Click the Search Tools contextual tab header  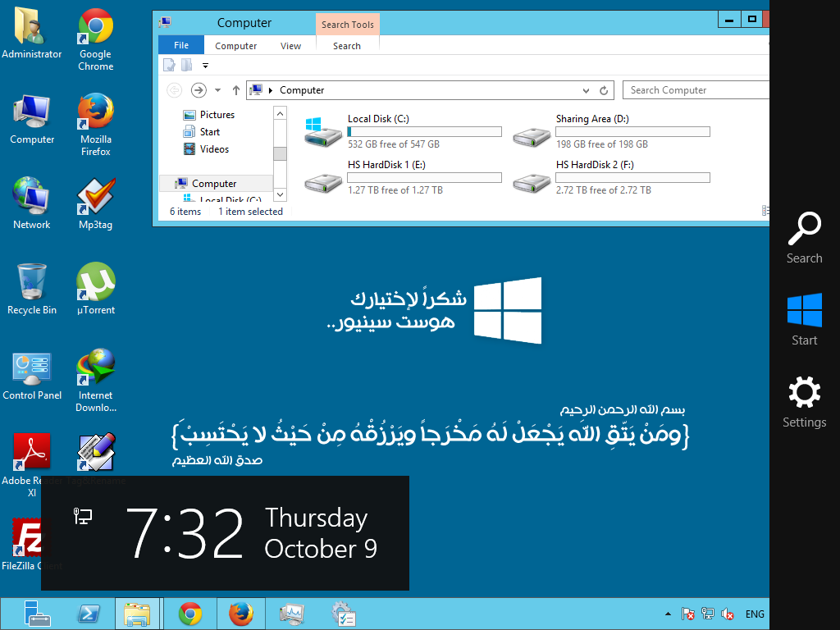click(x=348, y=25)
